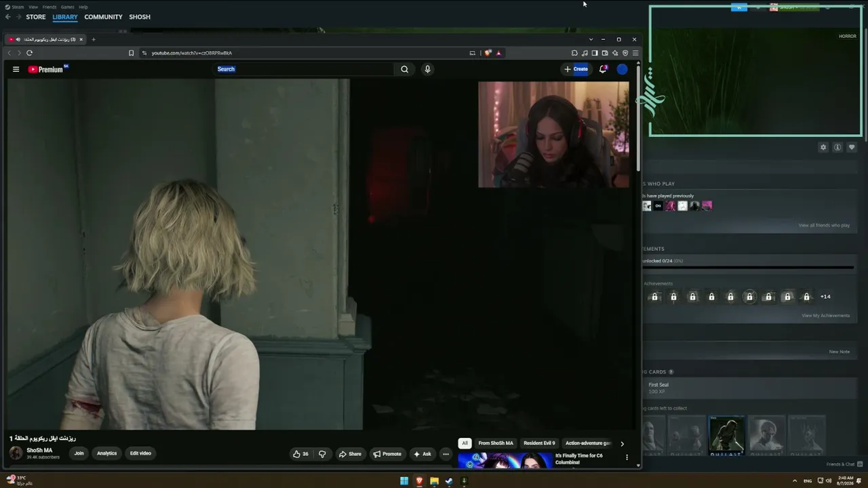Show hidden system tray icons
868x488 pixels.
(795, 481)
